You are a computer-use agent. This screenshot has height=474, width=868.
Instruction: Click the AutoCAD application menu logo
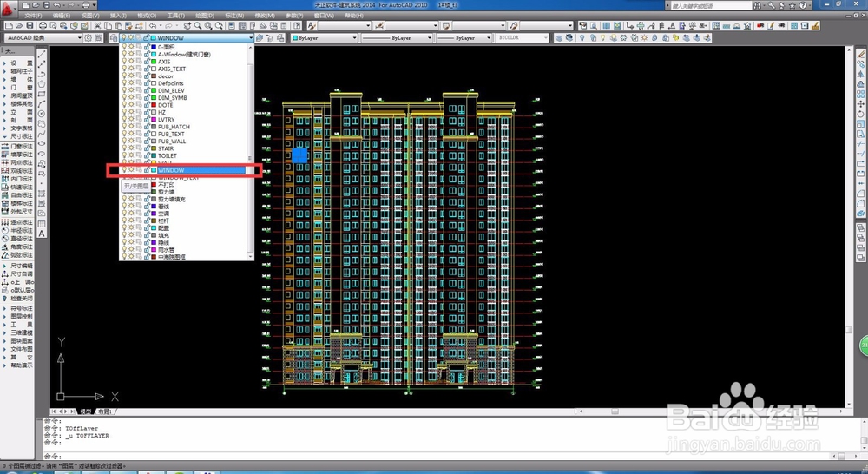pyautogui.click(x=10, y=8)
